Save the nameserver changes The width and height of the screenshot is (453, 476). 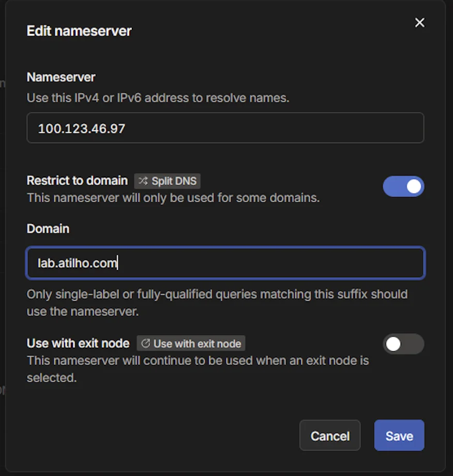click(399, 435)
